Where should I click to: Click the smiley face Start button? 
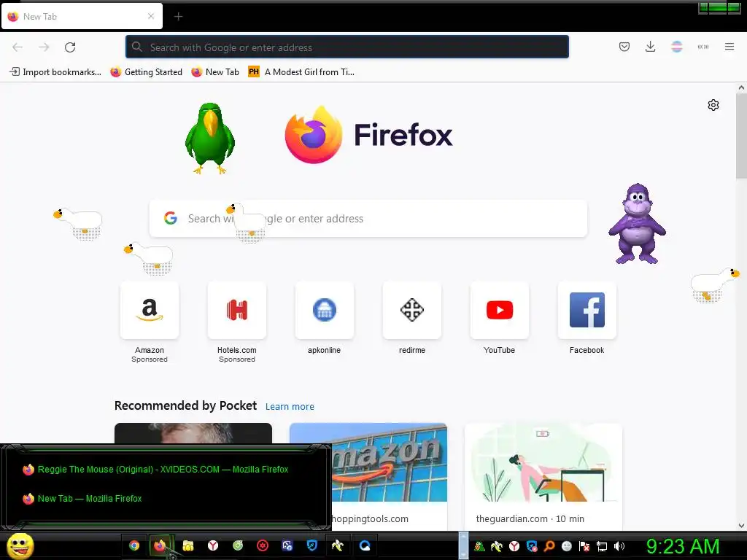coord(20,545)
